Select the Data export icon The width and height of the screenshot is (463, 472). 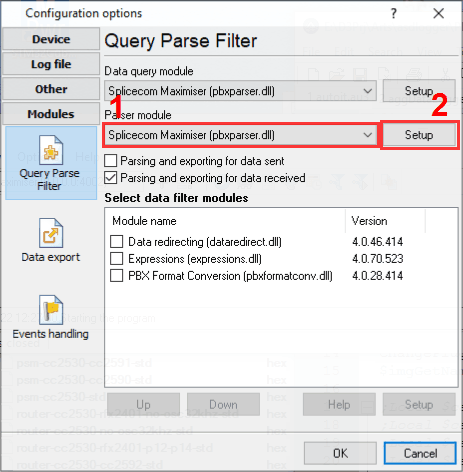[x=51, y=233]
